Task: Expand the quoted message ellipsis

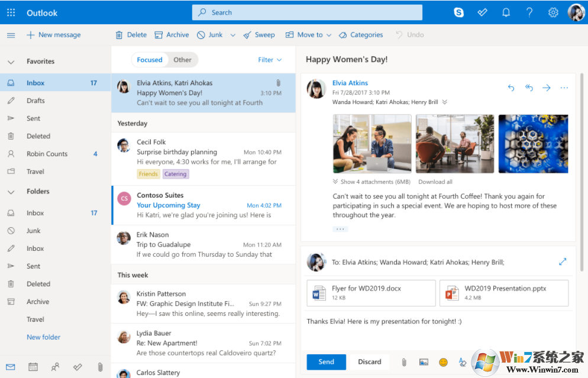Action: pos(340,229)
